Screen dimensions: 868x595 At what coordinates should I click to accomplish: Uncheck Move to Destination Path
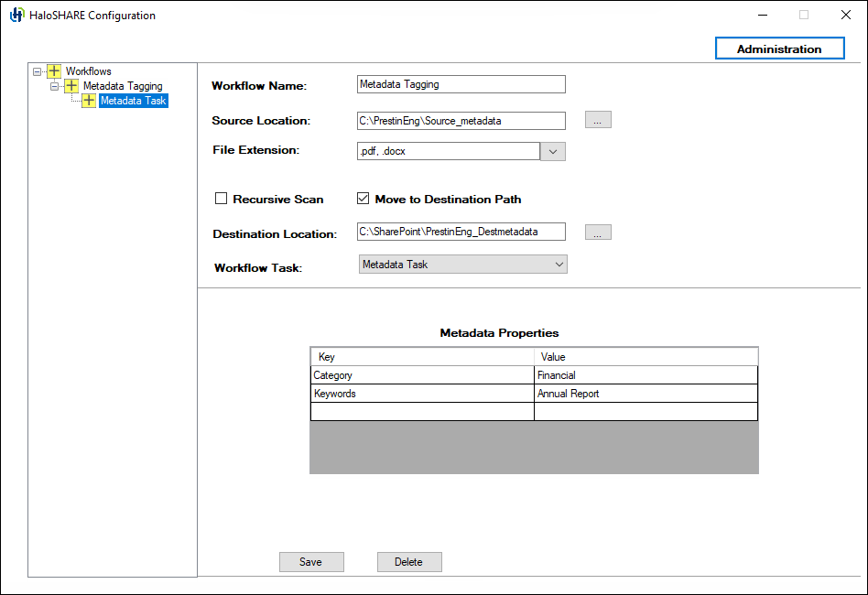point(363,198)
